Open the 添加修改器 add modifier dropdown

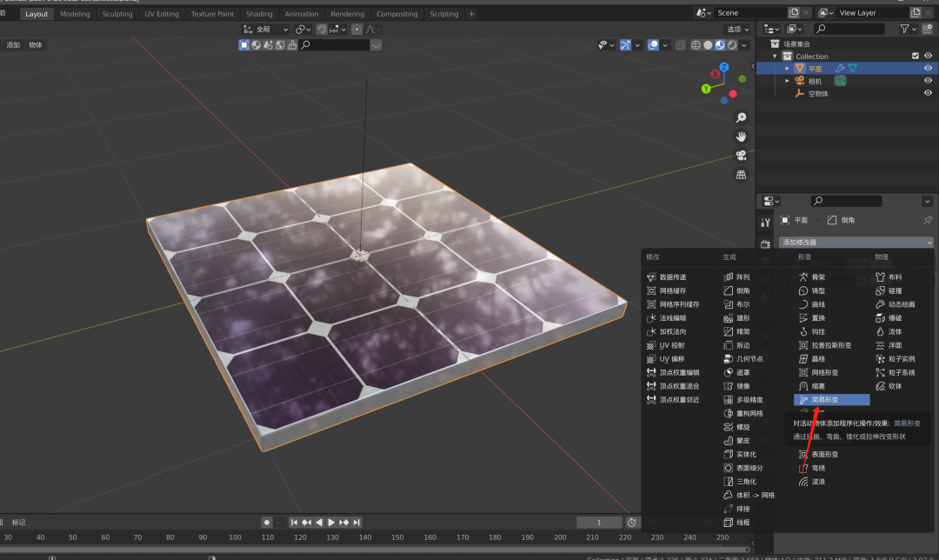(x=856, y=242)
